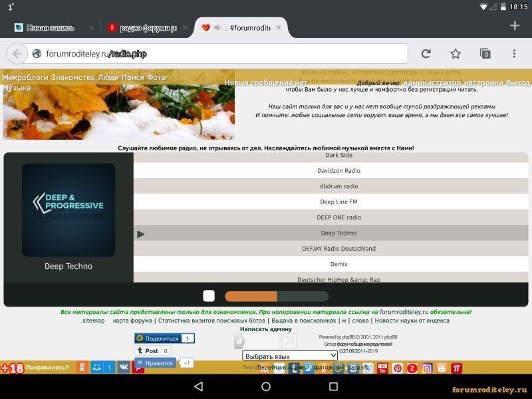Open the Instagram icon in the bottom bar
This screenshot has height=399, width=532.
click(427, 368)
